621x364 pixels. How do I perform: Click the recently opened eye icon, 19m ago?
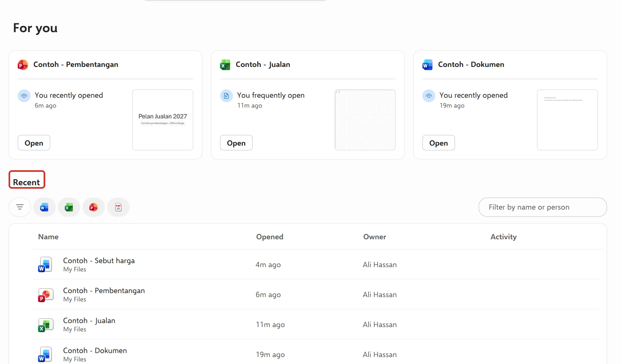[429, 96]
